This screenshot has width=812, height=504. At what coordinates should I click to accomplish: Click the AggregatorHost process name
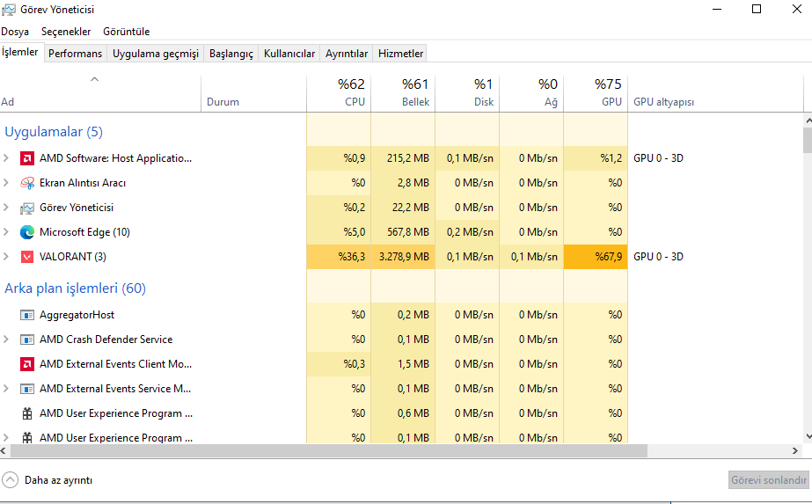tap(77, 315)
